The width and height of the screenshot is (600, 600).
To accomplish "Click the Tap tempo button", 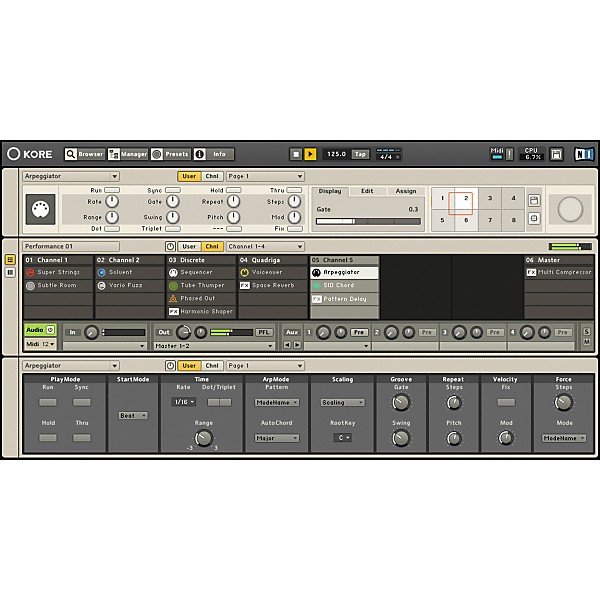I will pos(360,154).
